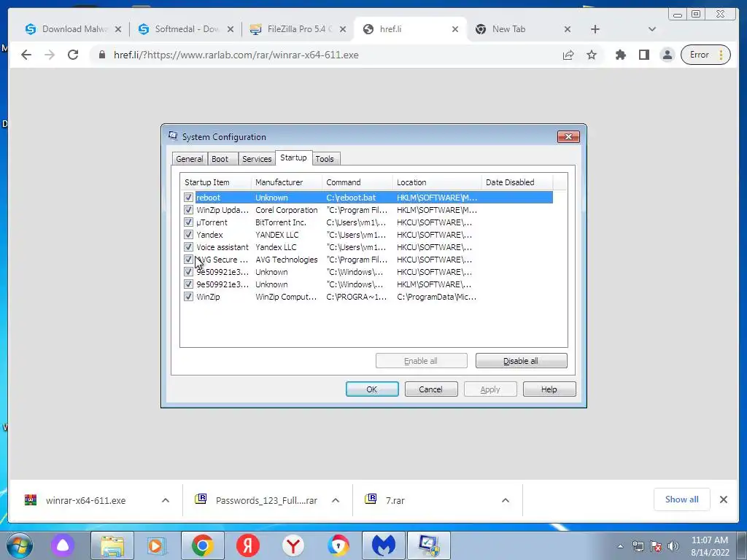Click the share page icon in address bar
This screenshot has height=560, width=747.
click(x=568, y=55)
